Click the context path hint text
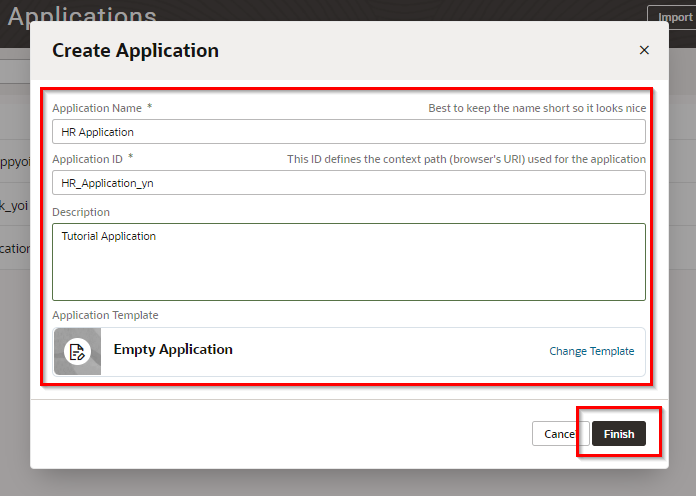This screenshot has width=696, height=496. pyautogui.click(x=466, y=159)
